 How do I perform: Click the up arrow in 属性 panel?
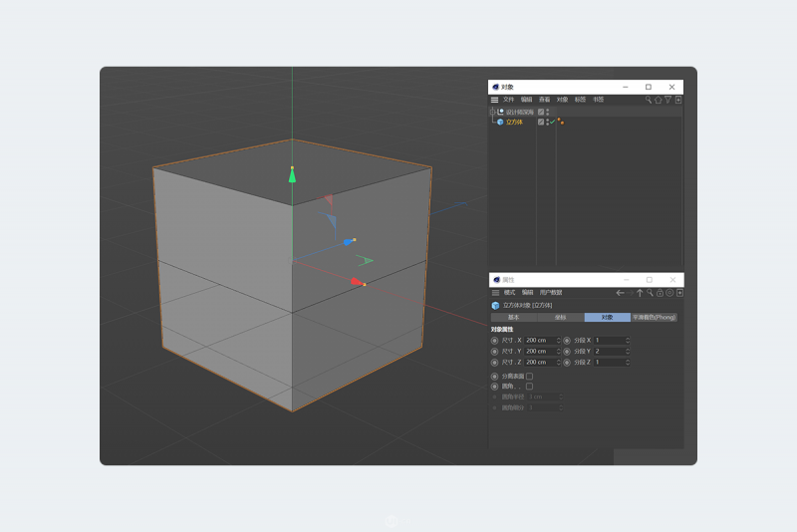pyautogui.click(x=640, y=293)
